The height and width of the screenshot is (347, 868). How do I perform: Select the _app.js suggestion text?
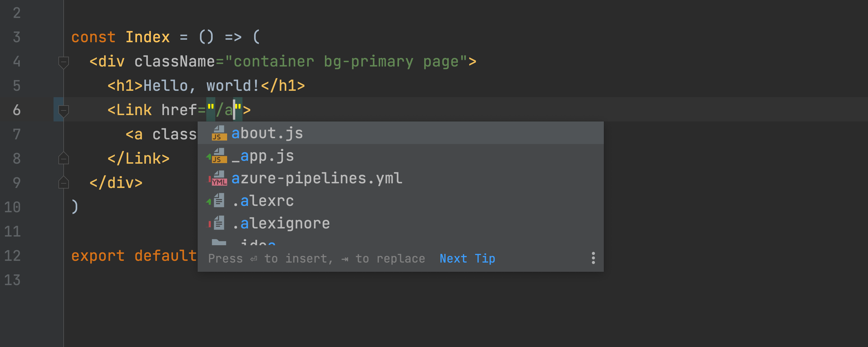[x=263, y=156]
